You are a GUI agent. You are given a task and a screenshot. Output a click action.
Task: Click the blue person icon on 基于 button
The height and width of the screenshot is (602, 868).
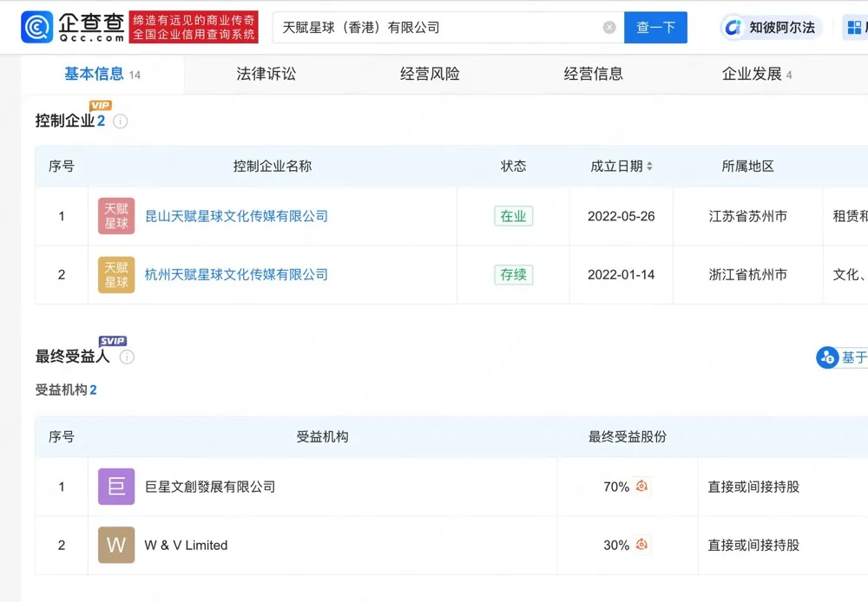pyautogui.click(x=827, y=357)
